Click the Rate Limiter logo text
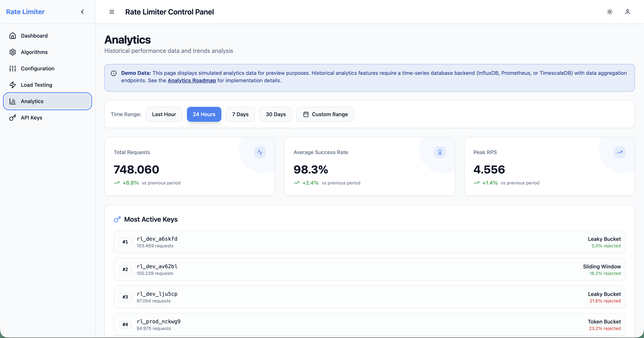Screen dimensions: 644x338 (x=25, y=12)
